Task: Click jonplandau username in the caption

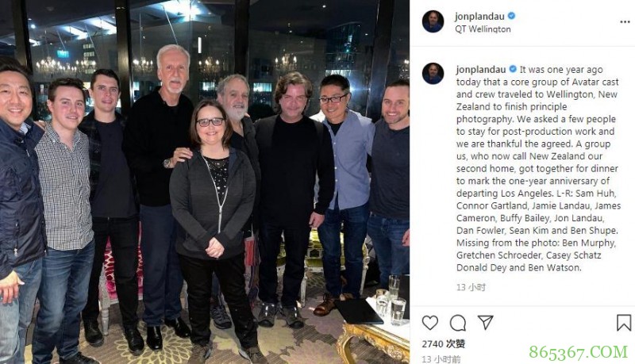Action: [481, 70]
